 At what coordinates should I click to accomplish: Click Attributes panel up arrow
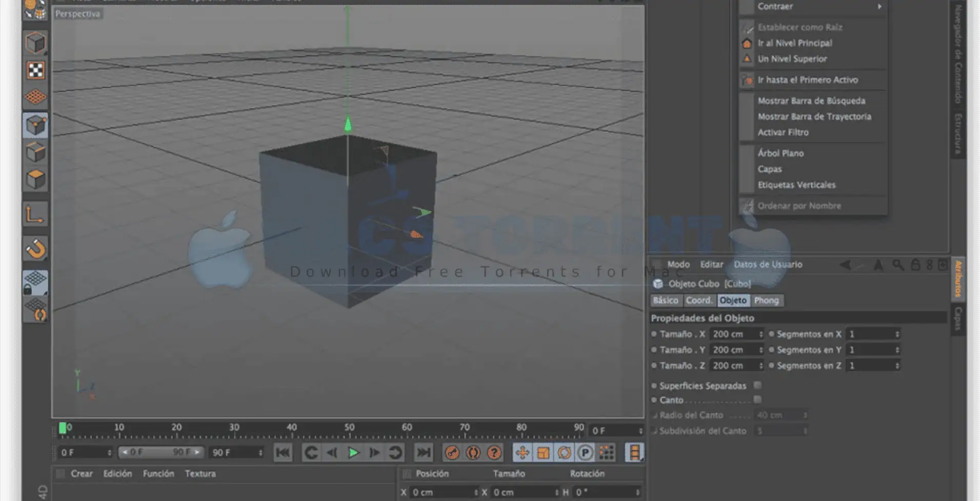point(878,265)
